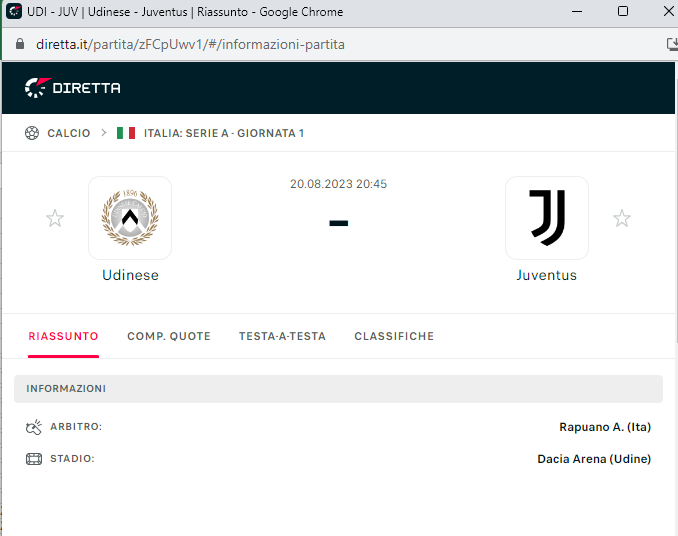Switch to the Testa-a-Testa tab

coord(282,336)
